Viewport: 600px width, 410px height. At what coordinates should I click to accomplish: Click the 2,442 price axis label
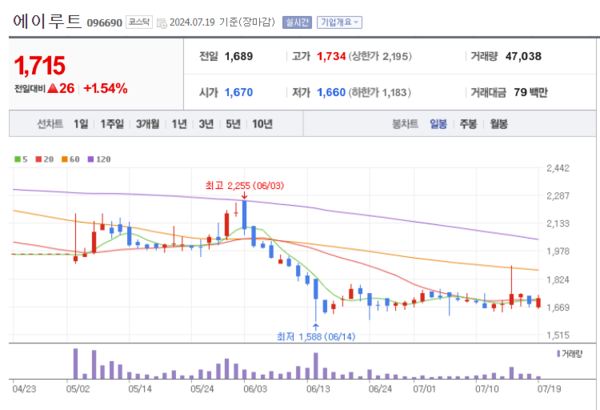tap(558, 168)
